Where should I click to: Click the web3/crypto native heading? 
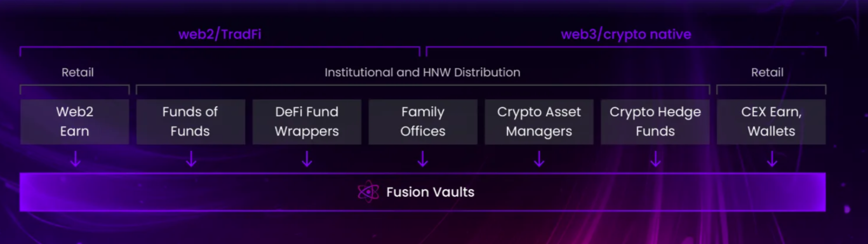coord(626,34)
